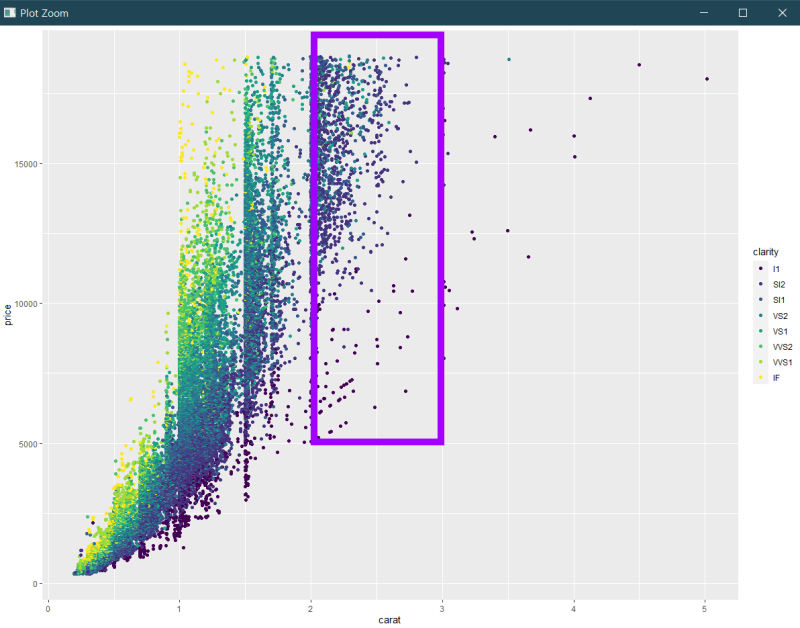This screenshot has width=800, height=628.
Task: Click the clarity legend title
Action: [765, 251]
